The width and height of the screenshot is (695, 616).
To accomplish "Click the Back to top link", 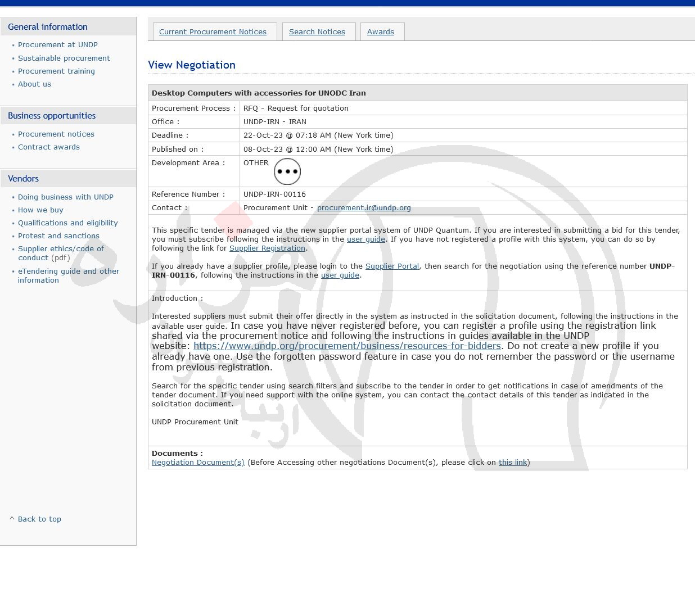I will tap(39, 519).
